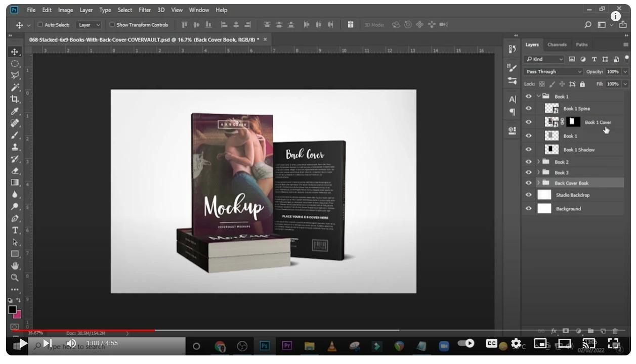Viewport: 636px width, 364px height.
Task: Select the Elliptical Marquee tool
Action: point(15,64)
